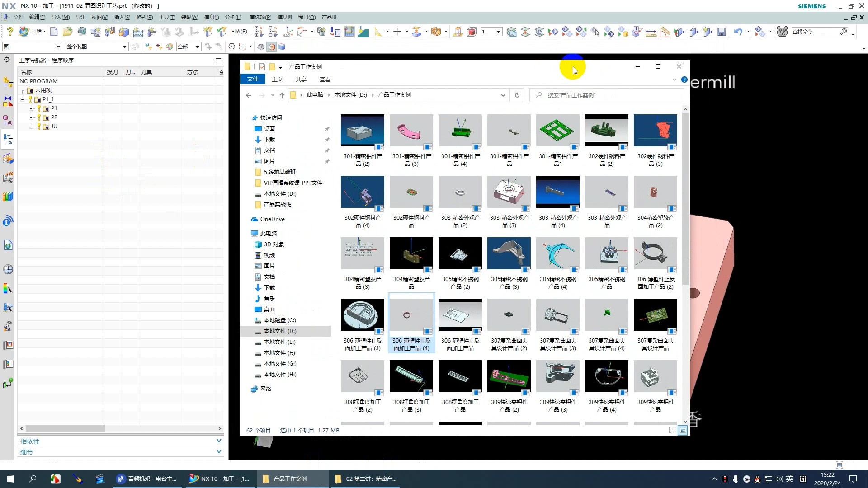The image size is (868, 488).
Task: Toggle large thumbnails view in Explorer status bar
Action: pyautogui.click(x=683, y=431)
